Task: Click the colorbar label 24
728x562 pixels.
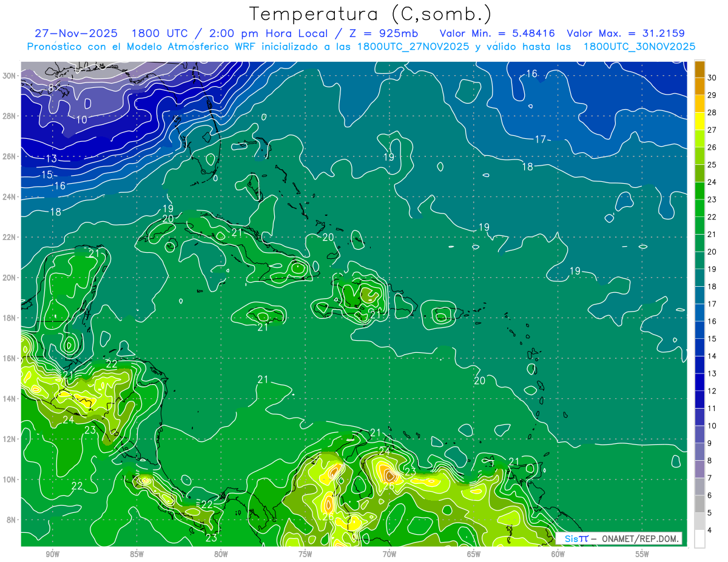Action: [712, 182]
